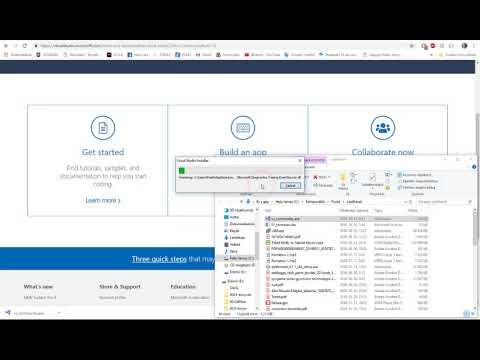Expand the download item options chevron

coord(59,313)
